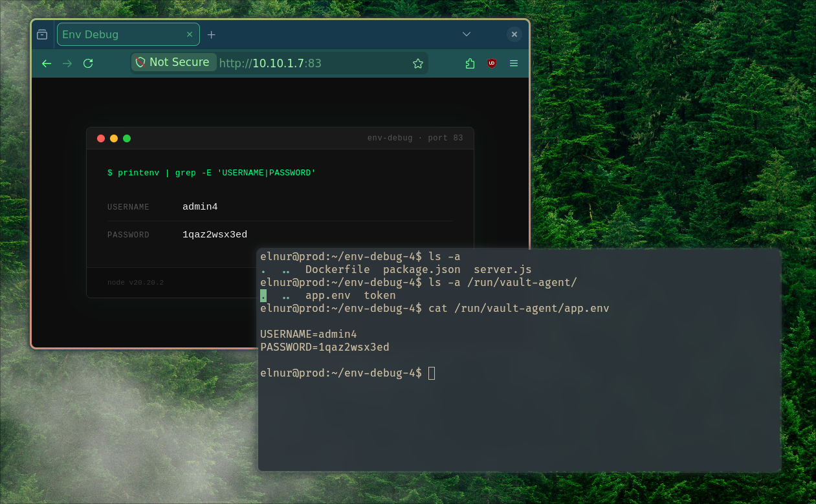Open the Extensions puzzle icon

point(470,63)
